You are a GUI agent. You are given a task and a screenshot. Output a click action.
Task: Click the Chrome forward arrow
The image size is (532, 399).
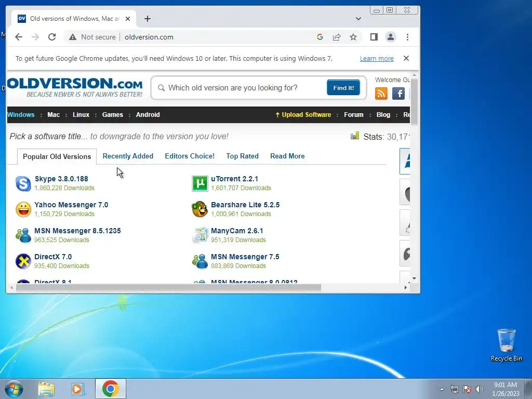tap(35, 37)
